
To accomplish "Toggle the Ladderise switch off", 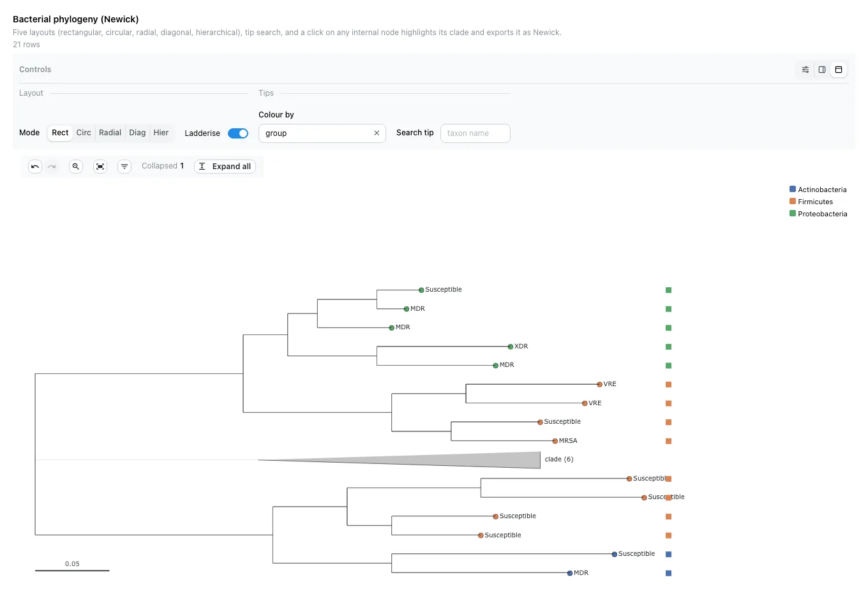I will point(238,133).
